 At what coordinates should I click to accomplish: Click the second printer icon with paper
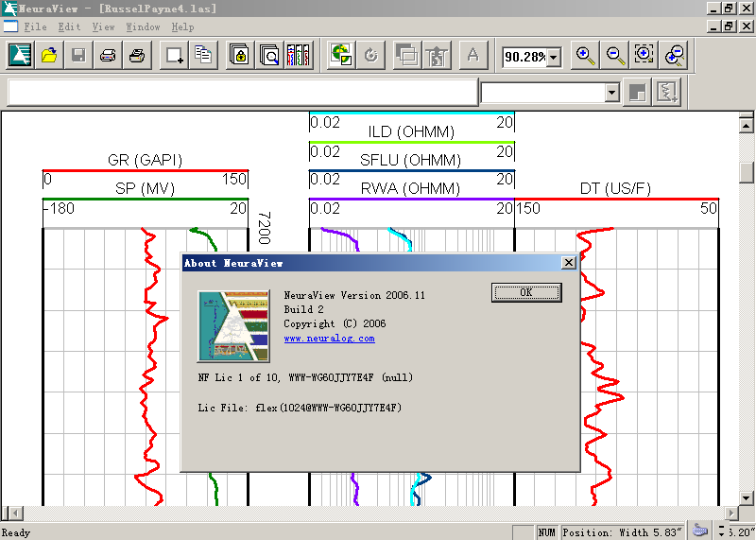pos(137,55)
